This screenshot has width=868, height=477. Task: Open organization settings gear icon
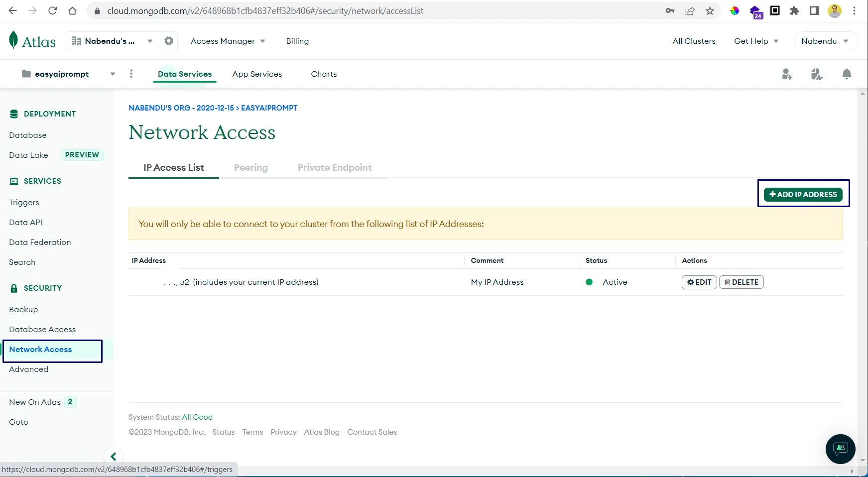169,41
